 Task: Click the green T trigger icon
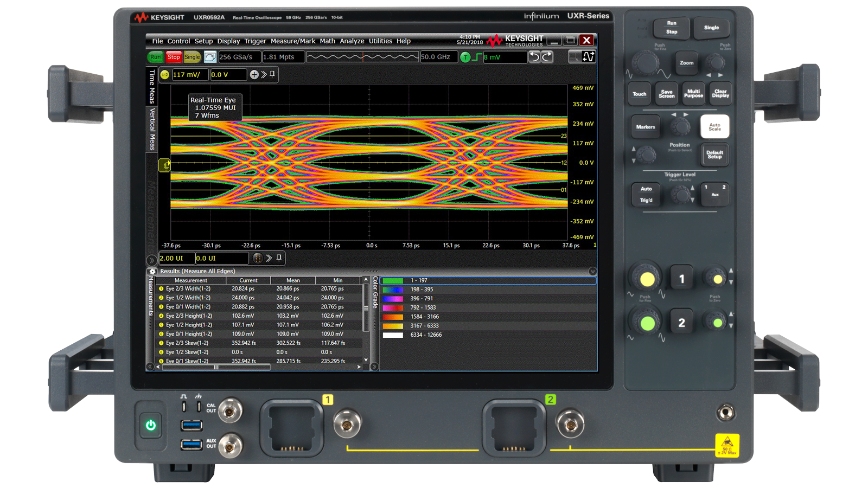(x=465, y=57)
